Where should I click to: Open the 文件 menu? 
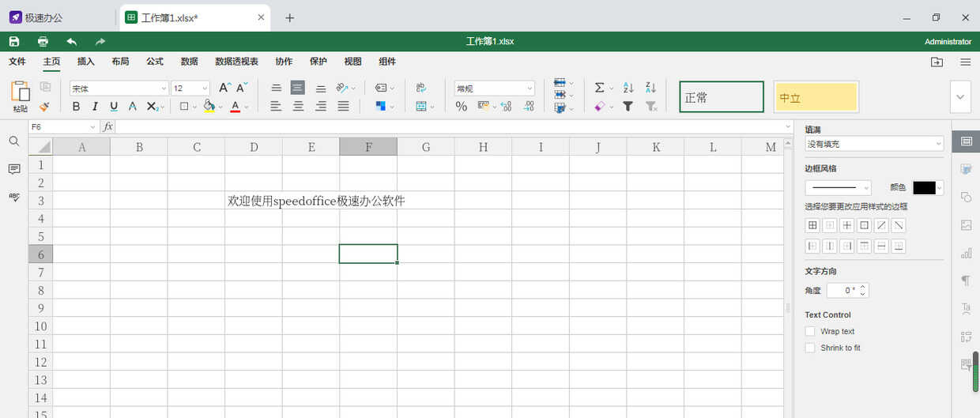(17, 62)
